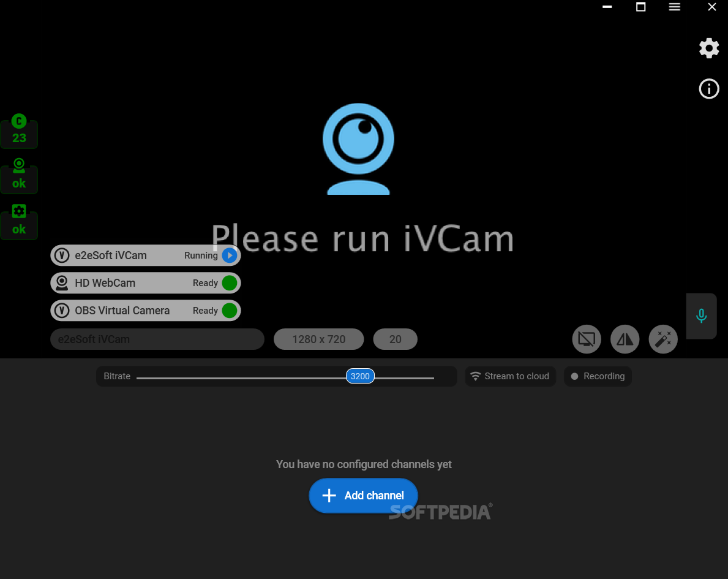The image size is (728, 579).
Task: Select the HD WebCam source
Action: point(145,283)
